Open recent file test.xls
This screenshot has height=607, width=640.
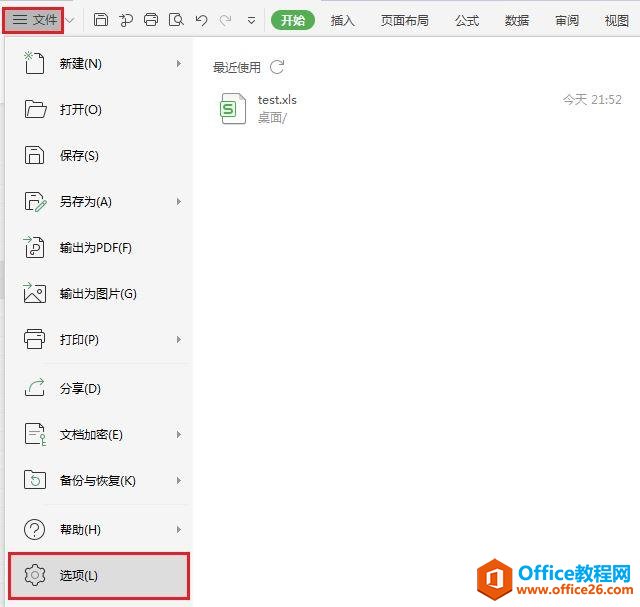(x=416, y=108)
